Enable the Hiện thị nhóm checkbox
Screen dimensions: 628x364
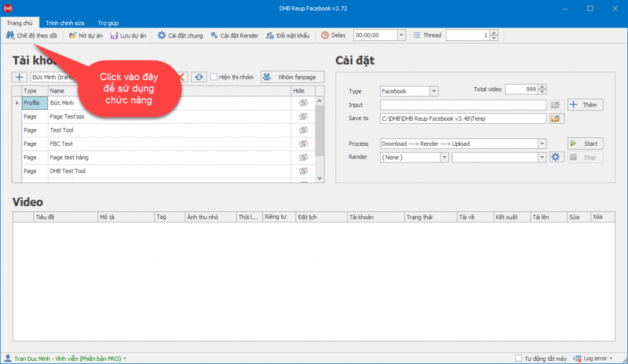coord(214,77)
